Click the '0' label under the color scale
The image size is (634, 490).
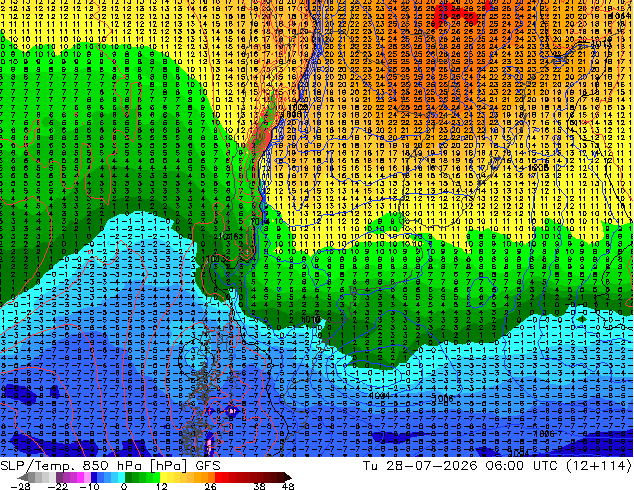click(124, 486)
